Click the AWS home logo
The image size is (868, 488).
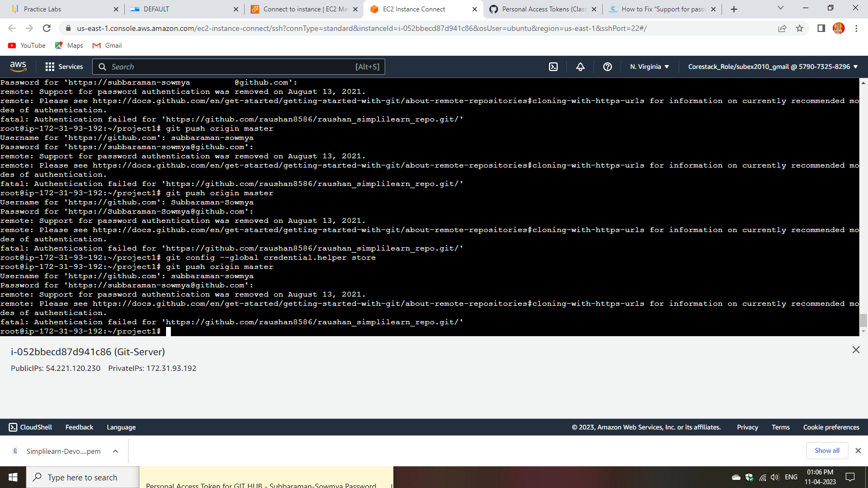18,66
